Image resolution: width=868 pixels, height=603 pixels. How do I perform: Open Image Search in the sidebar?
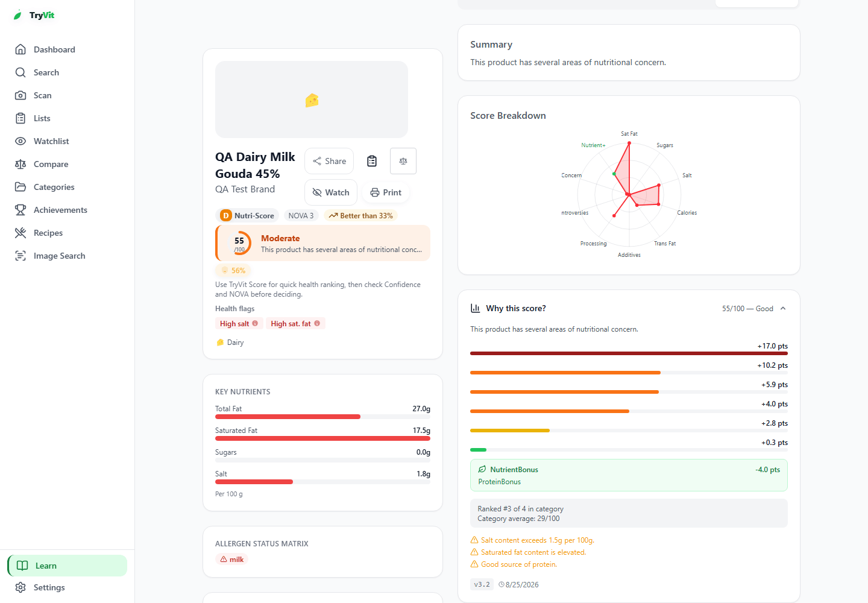[x=68, y=256]
